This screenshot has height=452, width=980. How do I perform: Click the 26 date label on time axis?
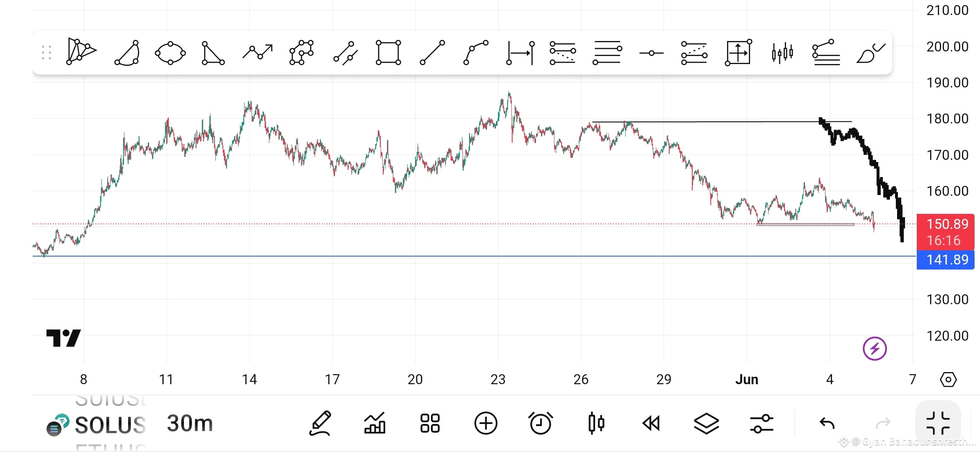581,379
